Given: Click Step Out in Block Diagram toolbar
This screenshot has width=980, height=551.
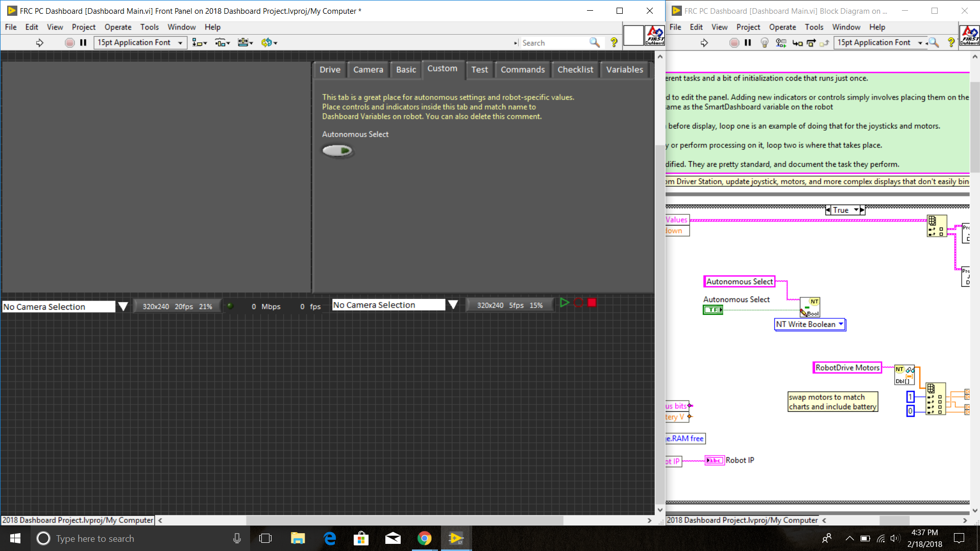Looking at the screenshot, I should 824,43.
